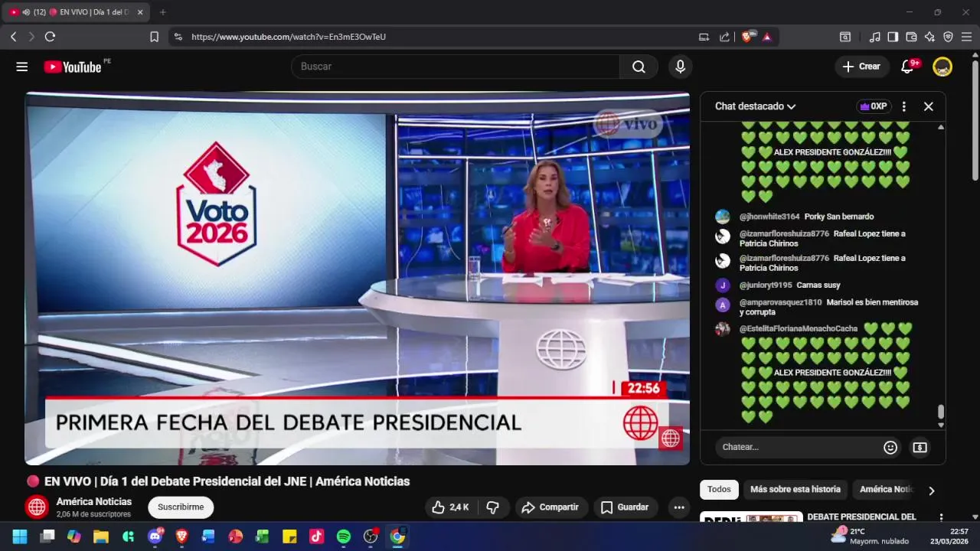Open the YouTube notifications bell
Image resolution: width=980 pixels, height=551 pixels.
tap(907, 67)
